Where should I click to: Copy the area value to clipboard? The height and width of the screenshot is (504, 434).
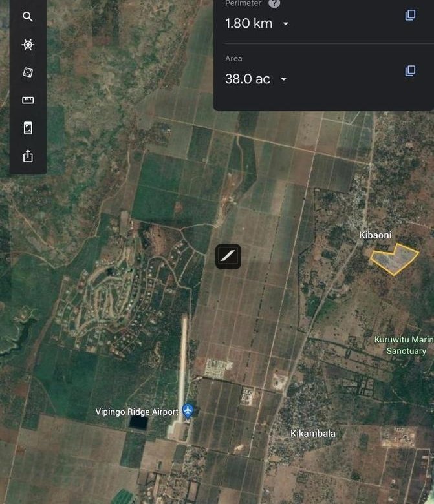pyautogui.click(x=410, y=70)
